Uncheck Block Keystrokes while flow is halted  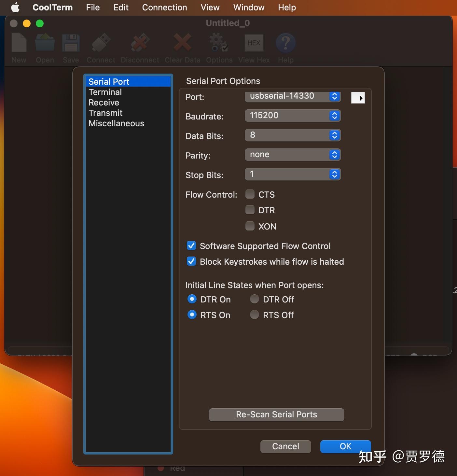point(191,261)
